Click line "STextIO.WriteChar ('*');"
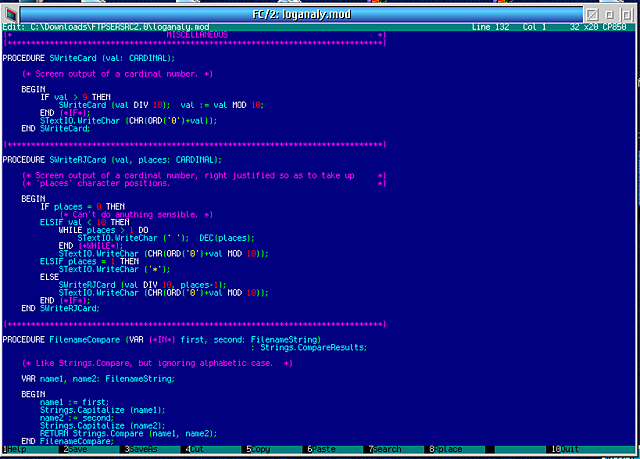Screen dimensions: 640x459 (114, 269)
